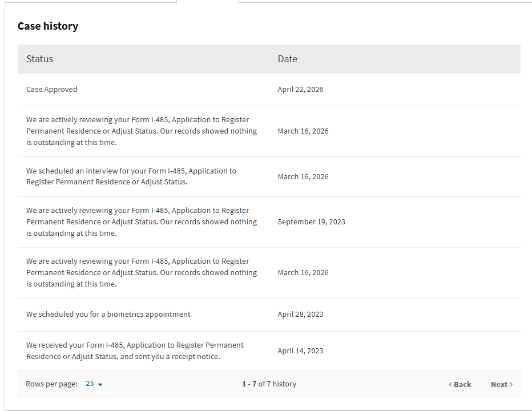The width and height of the screenshot is (532, 411).
Task: Click the 1 - 7 of 7 history text
Action: pyautogui.click(x=269, y=384)
